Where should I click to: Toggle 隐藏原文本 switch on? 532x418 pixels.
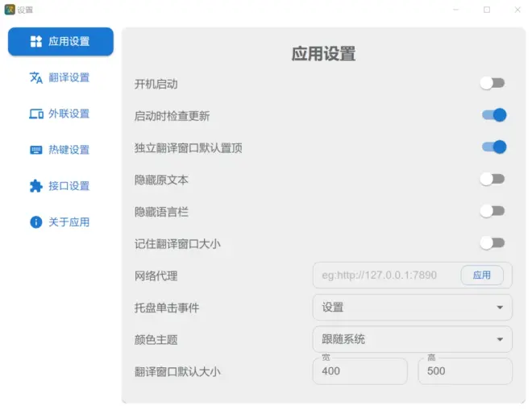493,179
